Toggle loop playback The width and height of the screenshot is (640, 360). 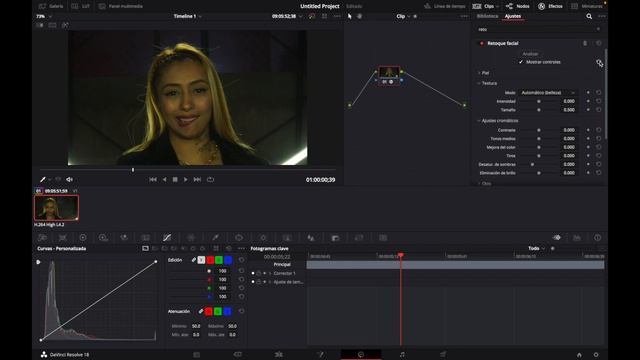pyautogui.click(x=210, y=180)
